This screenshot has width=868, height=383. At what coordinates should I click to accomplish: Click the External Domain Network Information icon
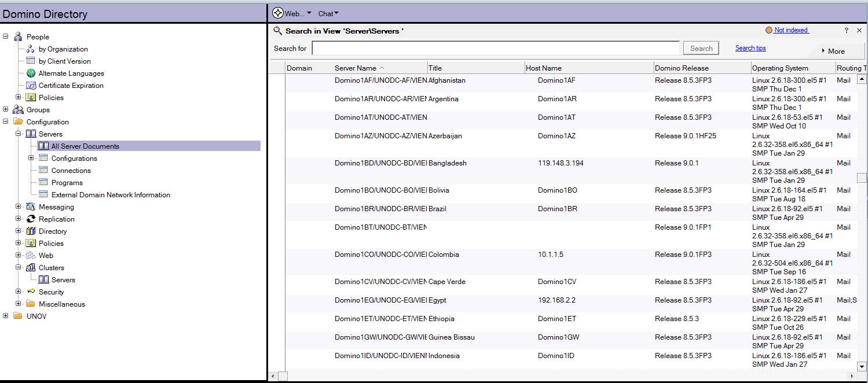43,195
